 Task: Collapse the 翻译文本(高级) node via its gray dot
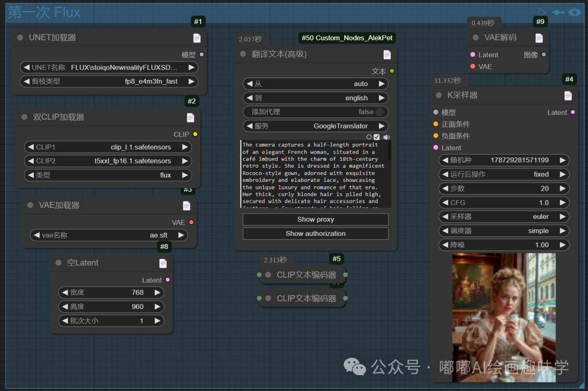[x=243, y=54]
